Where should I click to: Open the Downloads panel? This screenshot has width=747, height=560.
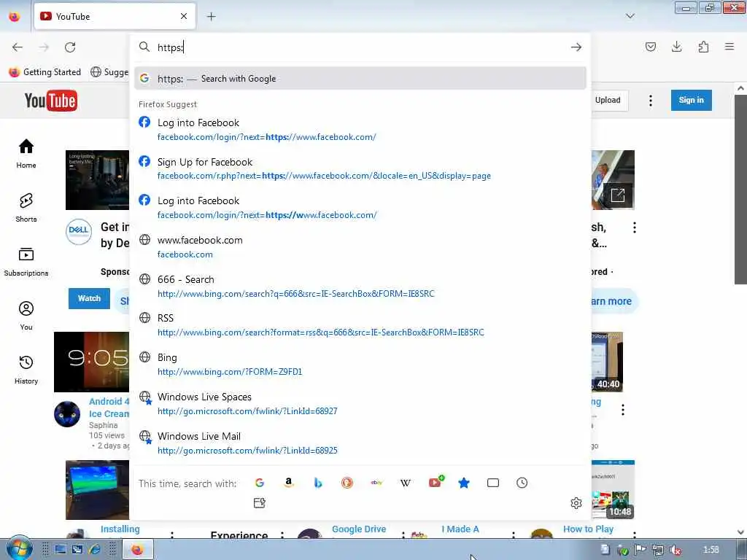pos(676,47)
